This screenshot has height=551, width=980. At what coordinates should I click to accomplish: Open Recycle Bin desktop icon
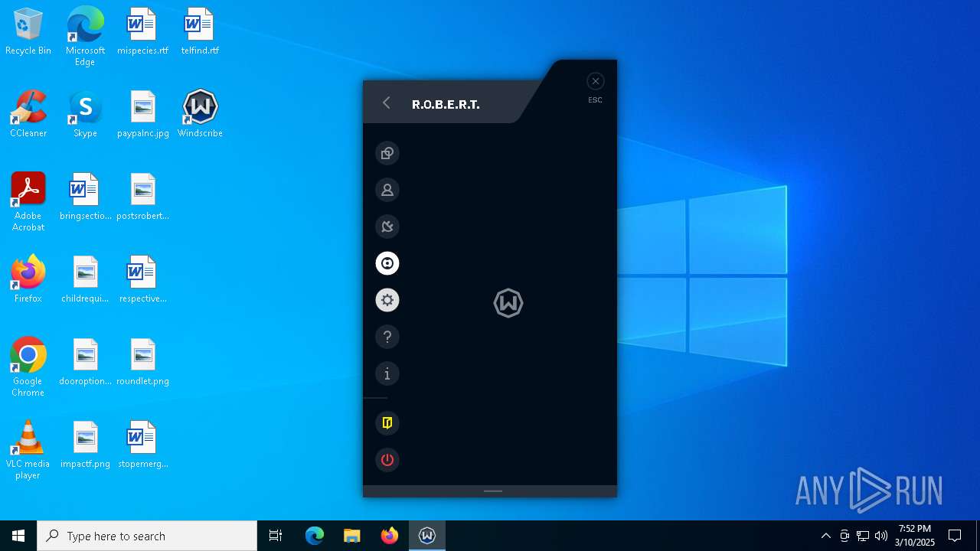click(x=28, y=32)
